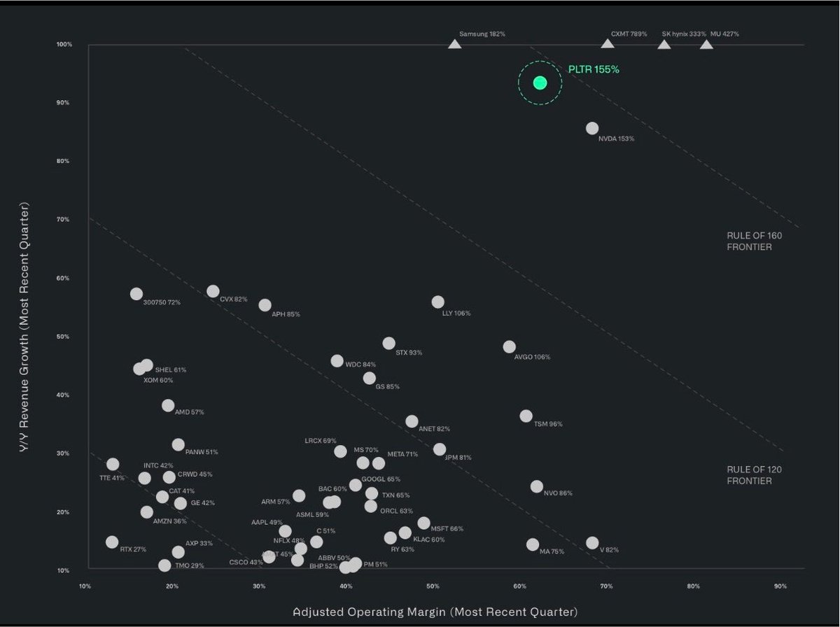Click the ASML 59% label
The image size is (840, 627).
[x=312, y=515]
